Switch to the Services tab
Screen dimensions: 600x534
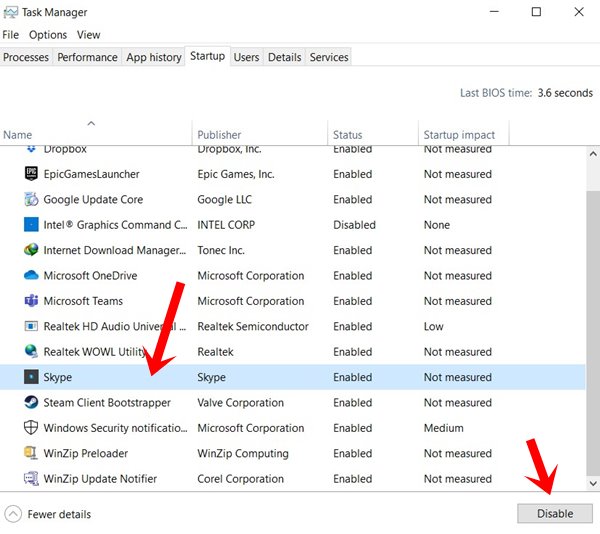(x=329, y=57)
